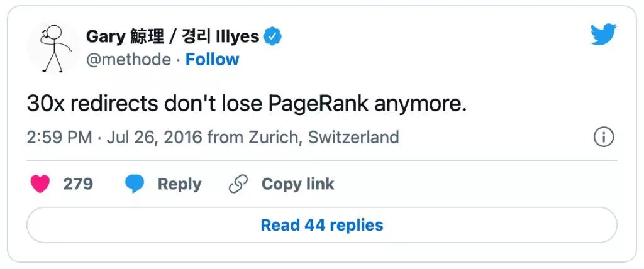
Task: Click the 279 likes count
Action: (78, 184)
